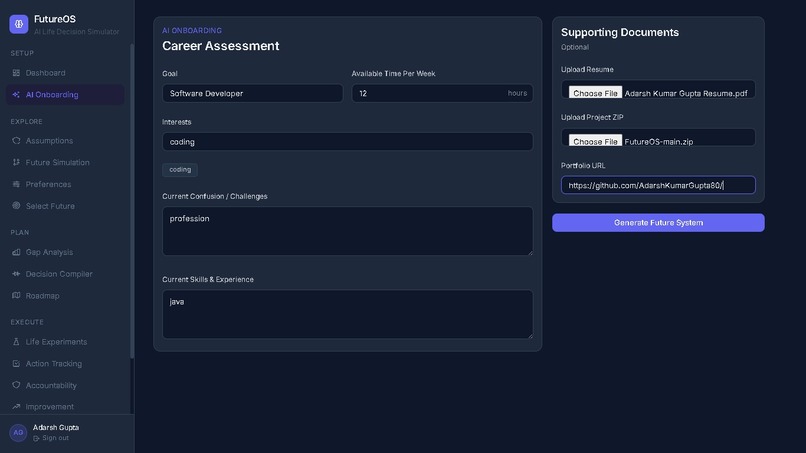This screenshot has width=806, height=453.
Task: Click the Decision Compiler icon
Action: (16, 274)
